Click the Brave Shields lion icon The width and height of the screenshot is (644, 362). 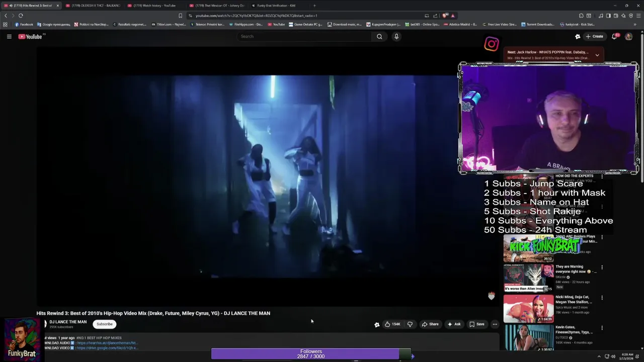[445, 16]
